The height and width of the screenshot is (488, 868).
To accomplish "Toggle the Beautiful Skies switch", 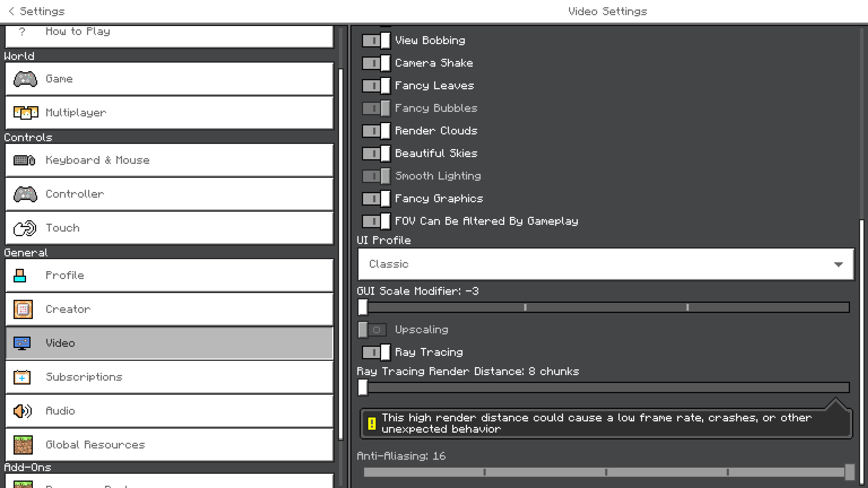I will coord(376,154).
